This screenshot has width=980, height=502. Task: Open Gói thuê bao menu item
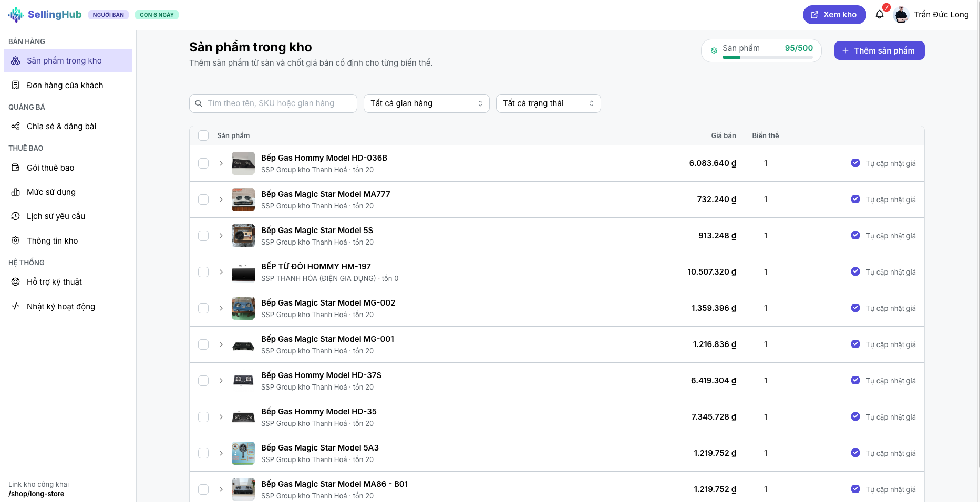(x=68, y=168)
